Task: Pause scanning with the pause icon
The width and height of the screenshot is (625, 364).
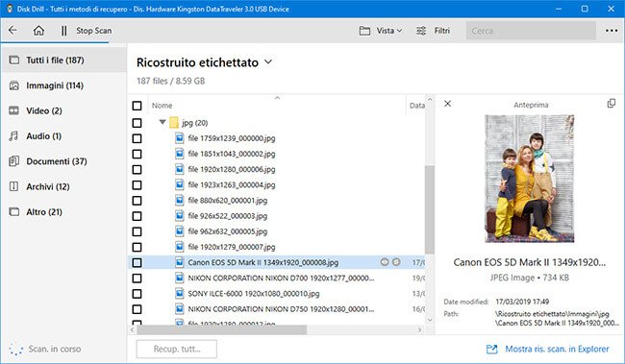Action: click(63, 31)
